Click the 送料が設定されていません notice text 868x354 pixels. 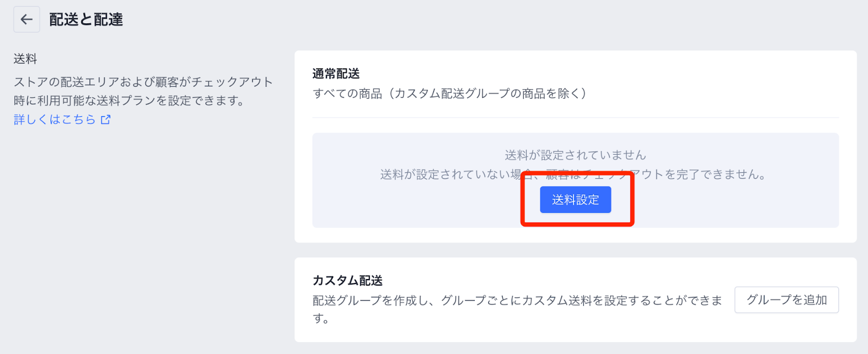pos(576,155)
